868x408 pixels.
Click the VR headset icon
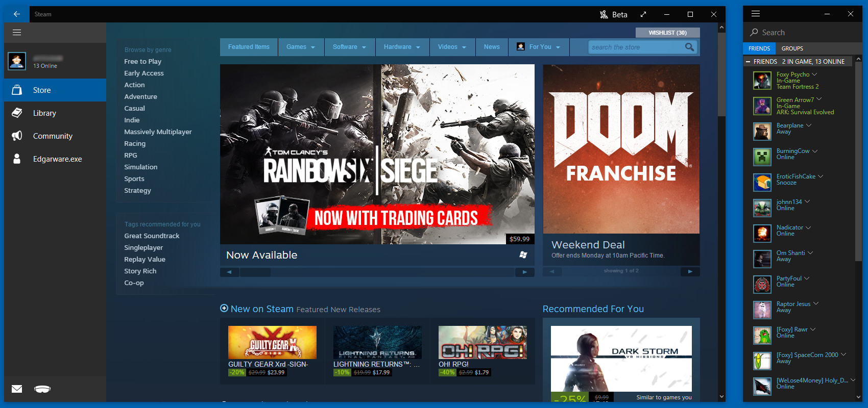tap(42, 389)
